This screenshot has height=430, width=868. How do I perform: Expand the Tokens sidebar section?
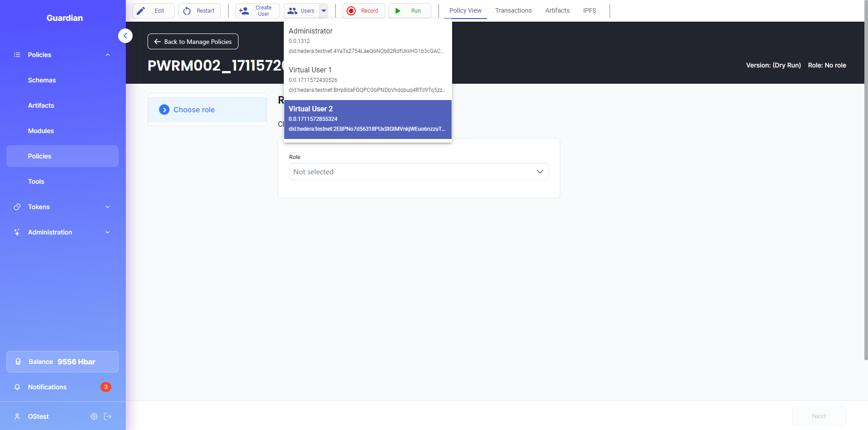click(x=107, y=207)
